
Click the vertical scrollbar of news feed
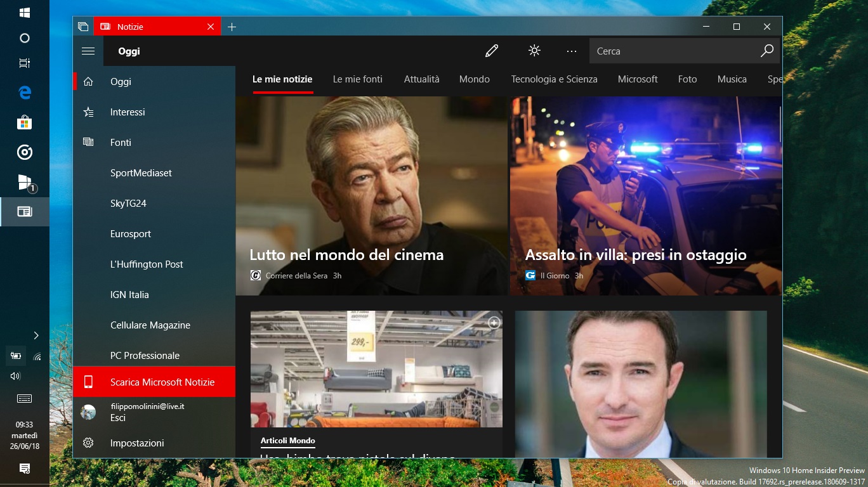click(x=780, y=124)
